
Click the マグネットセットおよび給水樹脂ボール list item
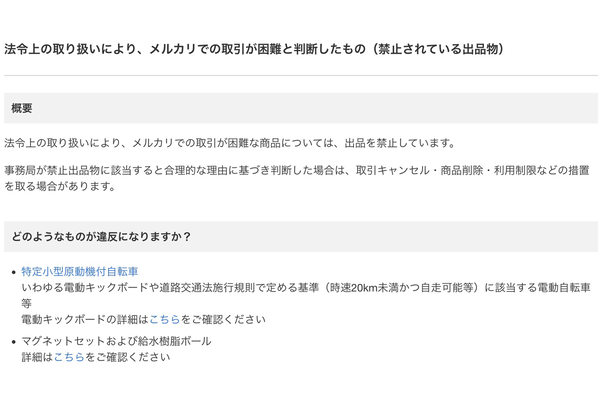click(116, 340)
